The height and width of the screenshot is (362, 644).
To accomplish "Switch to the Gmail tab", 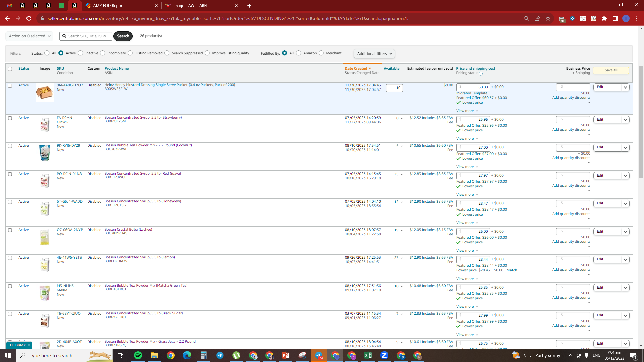I will 9,6.
